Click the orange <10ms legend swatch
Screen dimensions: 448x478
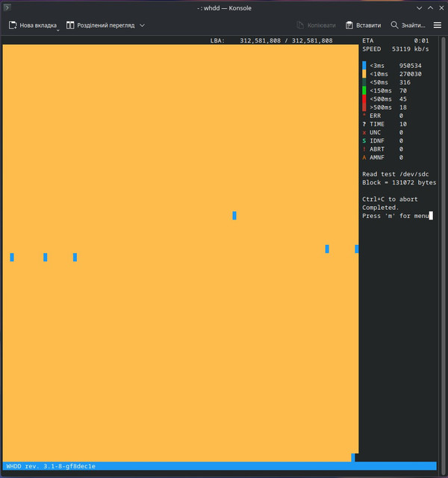coord(364,74)
